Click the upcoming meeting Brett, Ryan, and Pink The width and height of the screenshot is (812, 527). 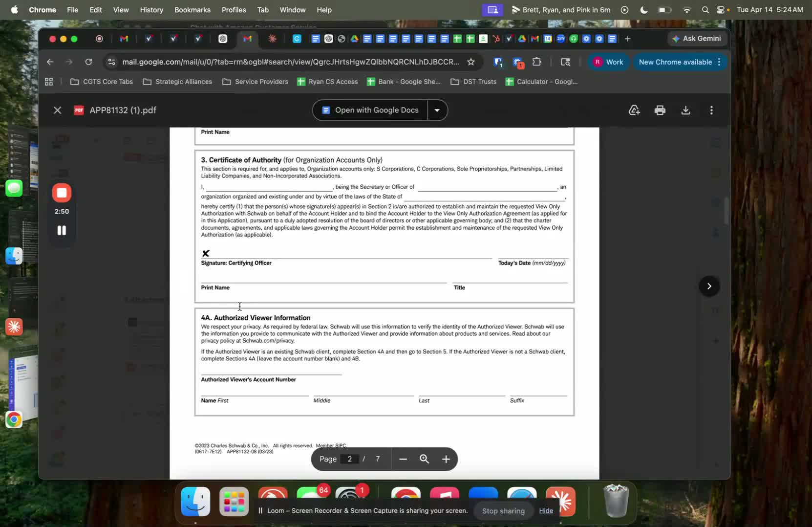point(561,10)
